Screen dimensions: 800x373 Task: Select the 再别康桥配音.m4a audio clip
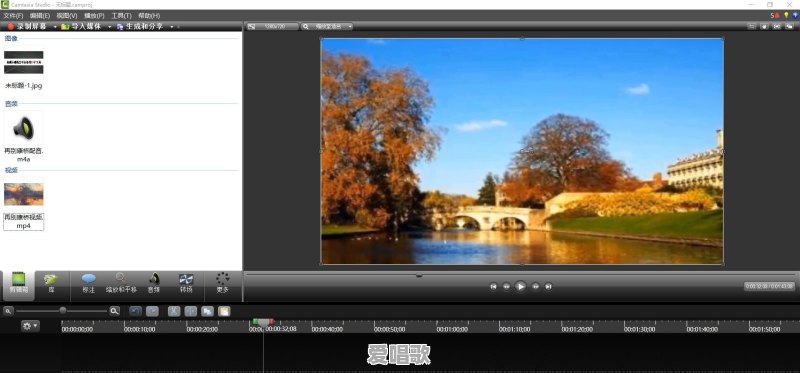[23, 128]
